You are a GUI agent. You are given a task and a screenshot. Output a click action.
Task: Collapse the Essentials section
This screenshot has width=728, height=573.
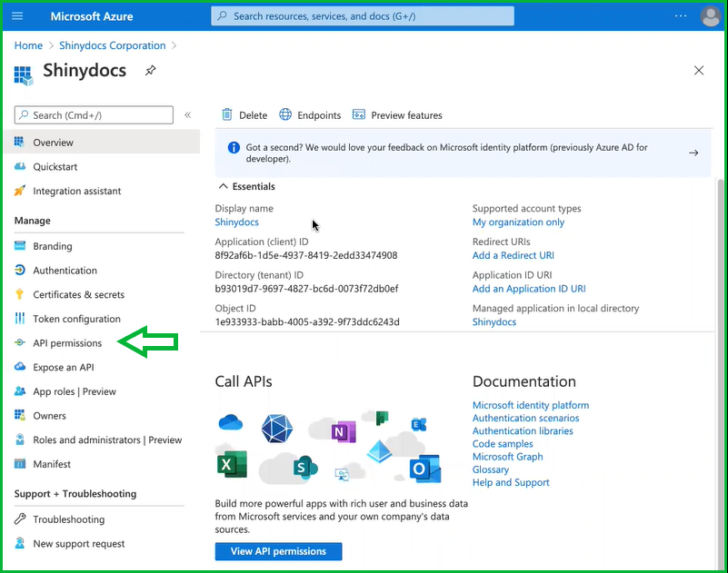coord(223,186)
